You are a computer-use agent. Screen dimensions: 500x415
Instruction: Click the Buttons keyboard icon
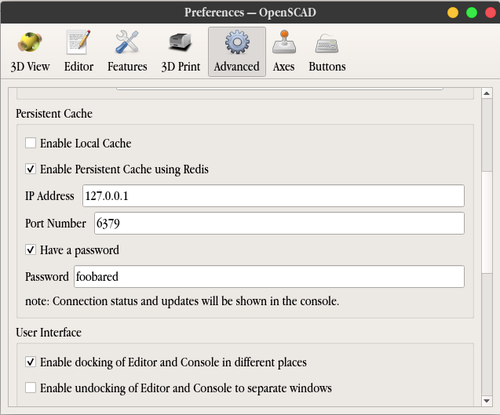327,44
